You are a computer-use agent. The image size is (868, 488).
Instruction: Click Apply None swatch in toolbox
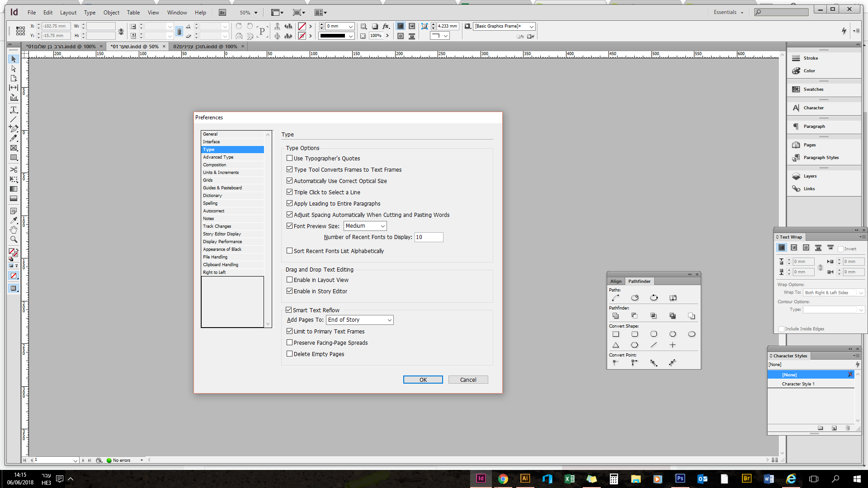coord(14,276)
